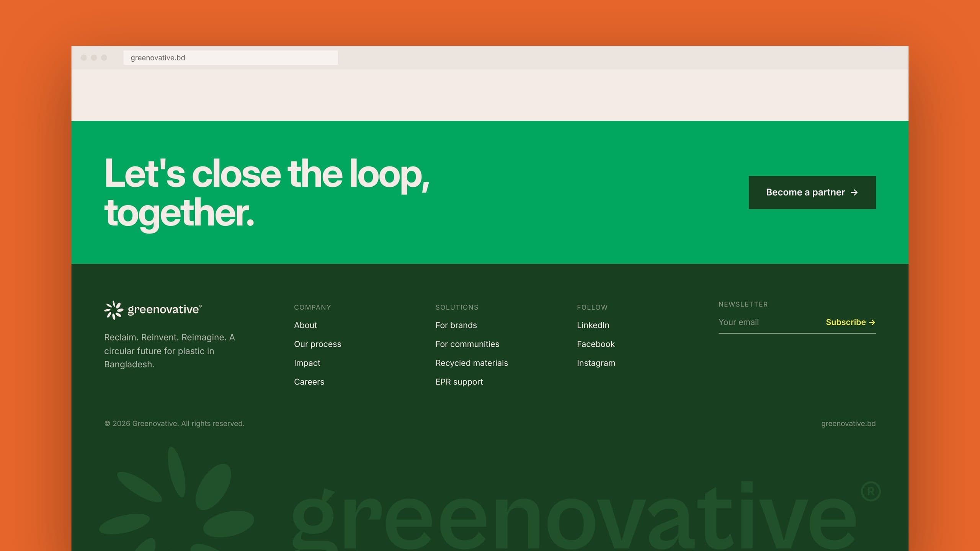This screenshot has width=980, height=551.
Task: Click the second browser window dot
Action: click(94, 58)
